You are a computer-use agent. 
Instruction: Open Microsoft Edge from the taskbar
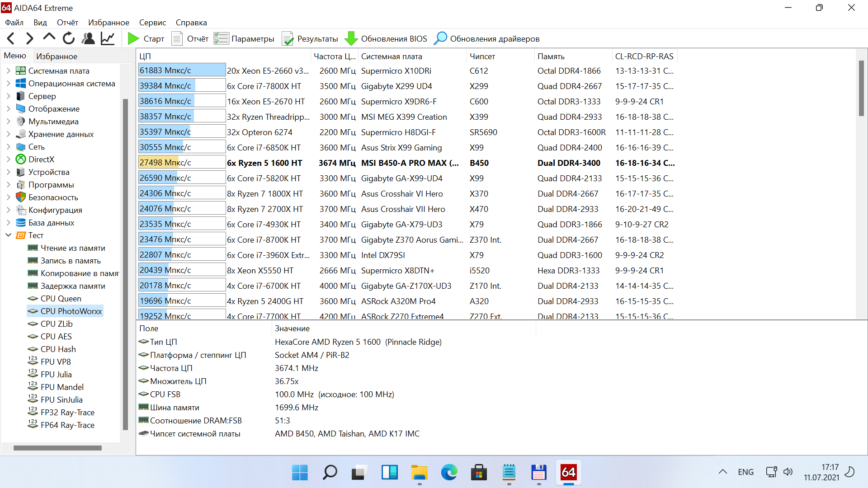(x=449, y=473)
